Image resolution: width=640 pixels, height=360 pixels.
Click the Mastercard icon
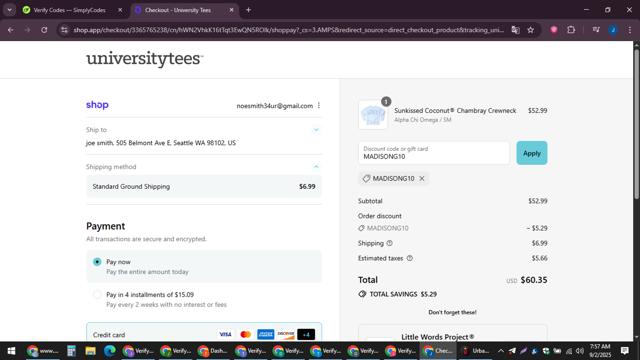point(245,334)
